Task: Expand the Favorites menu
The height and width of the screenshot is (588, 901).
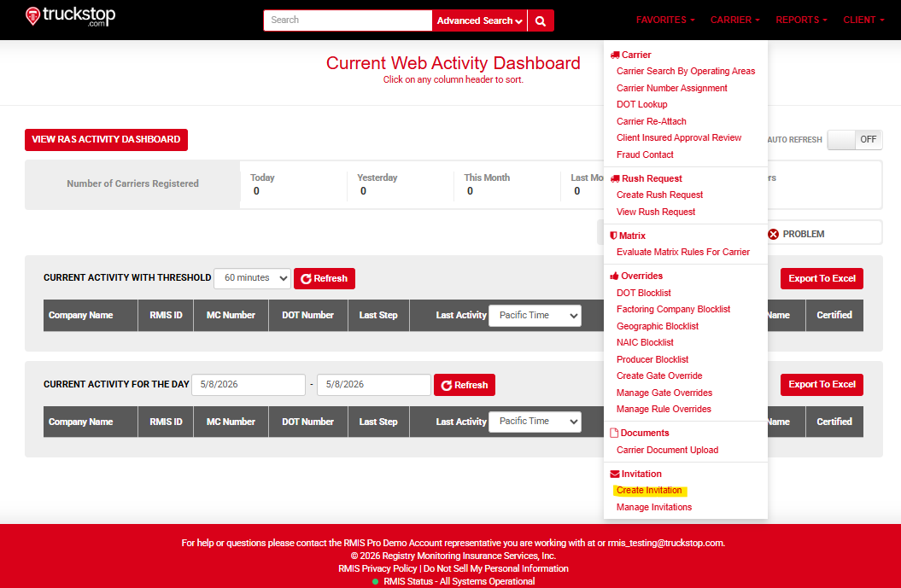Action: (665, 20)
